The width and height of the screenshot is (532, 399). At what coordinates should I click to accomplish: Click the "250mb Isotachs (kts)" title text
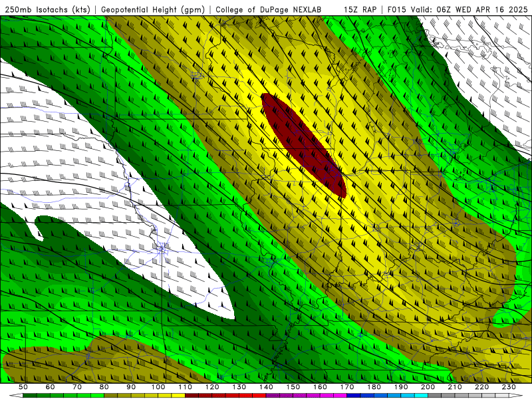pyautogui.click(x=47, y=9)
